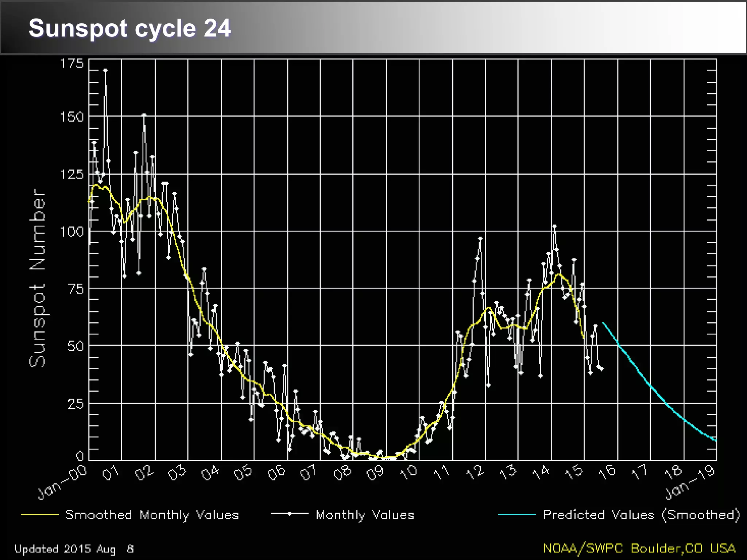Click the end of the cyan prediction curve
The width and height of the screenshot is (747, 560).
pos(716,440)
